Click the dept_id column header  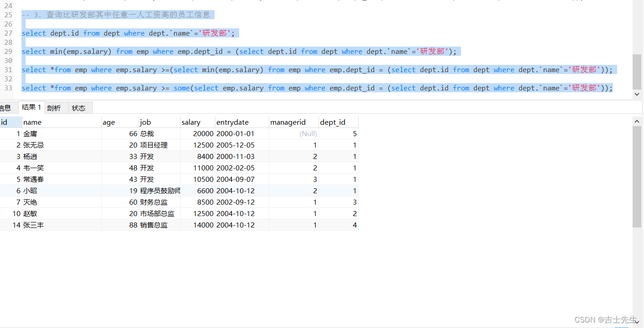(x=338, y=122)
